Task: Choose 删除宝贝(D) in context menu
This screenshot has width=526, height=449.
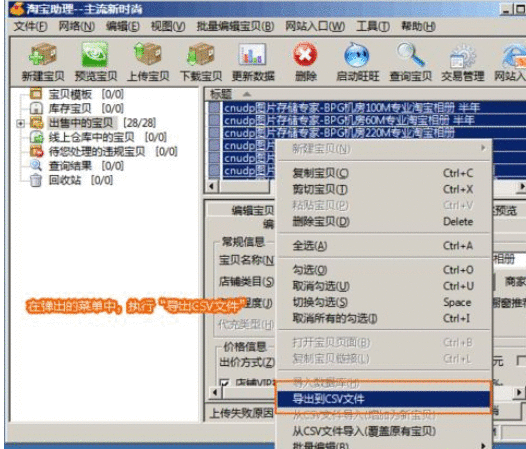Action: point(383,221)
